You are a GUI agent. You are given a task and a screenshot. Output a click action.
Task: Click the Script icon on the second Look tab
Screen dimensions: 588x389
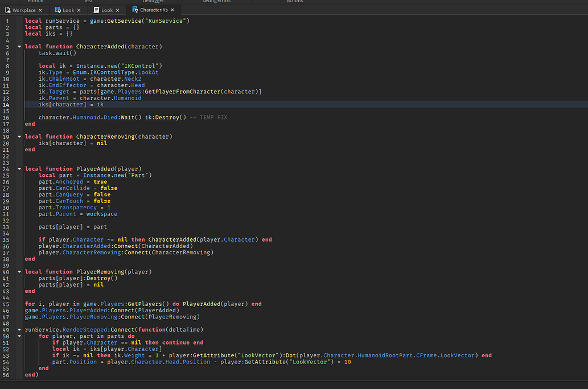96,10
